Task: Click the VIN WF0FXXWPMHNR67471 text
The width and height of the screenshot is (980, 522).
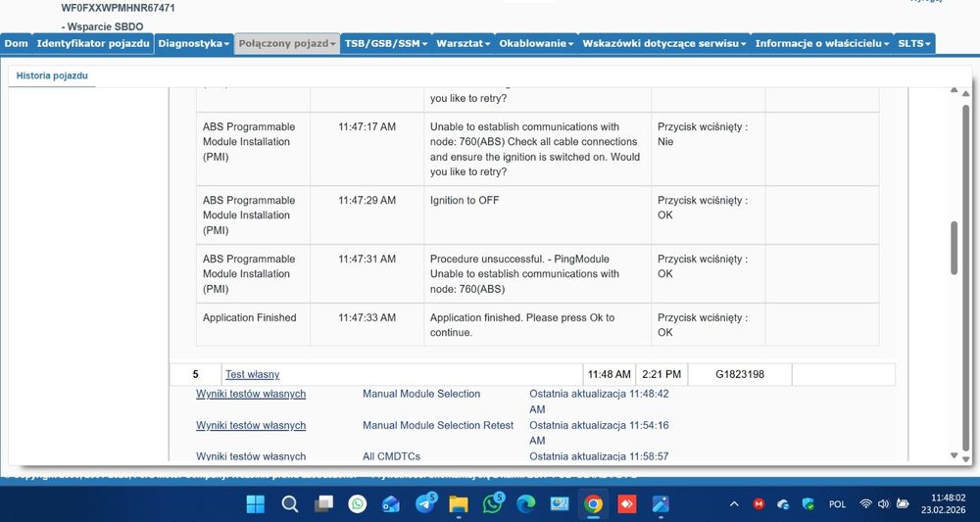Action: click(x=119, y=8)
